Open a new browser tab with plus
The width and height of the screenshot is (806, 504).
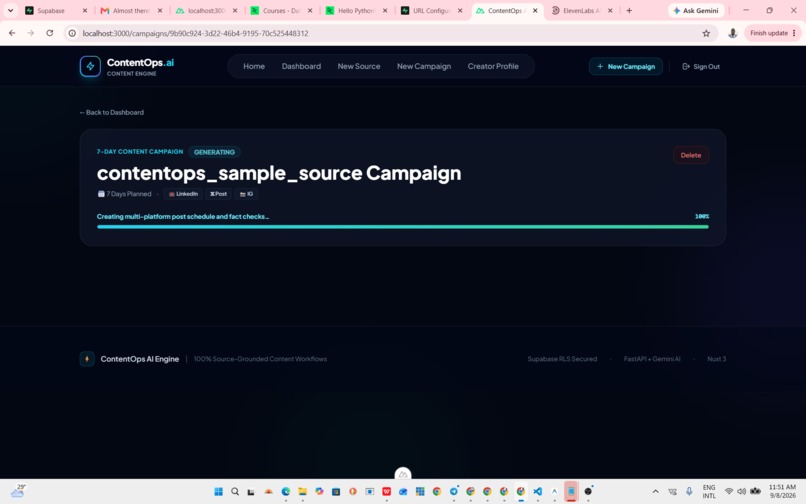click(x=629, y=10)
